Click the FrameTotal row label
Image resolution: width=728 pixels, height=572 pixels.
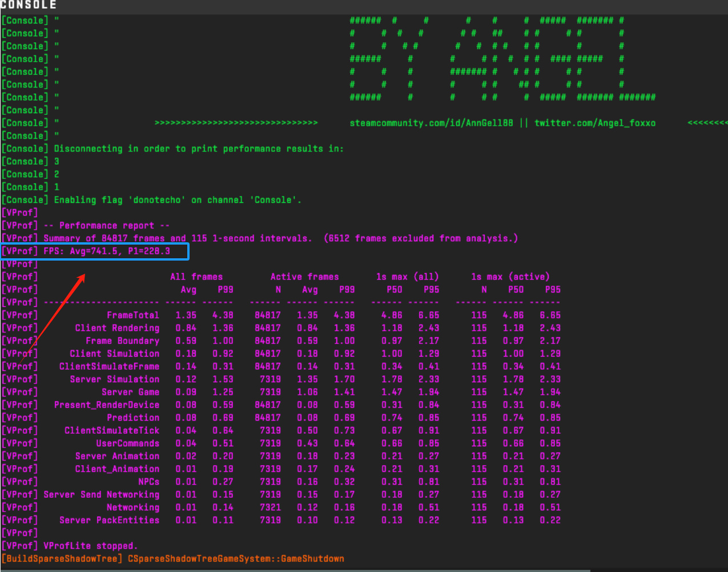click(x=133, y=315)
